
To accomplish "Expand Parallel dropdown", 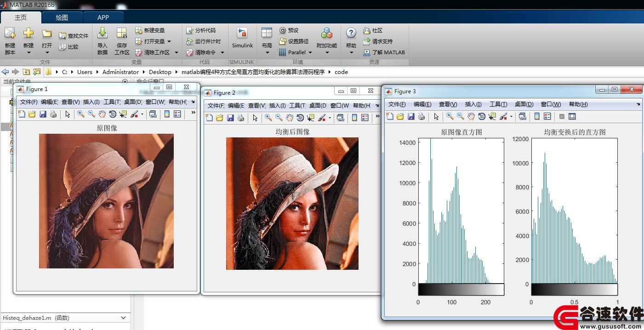I will tap(310, 52).
